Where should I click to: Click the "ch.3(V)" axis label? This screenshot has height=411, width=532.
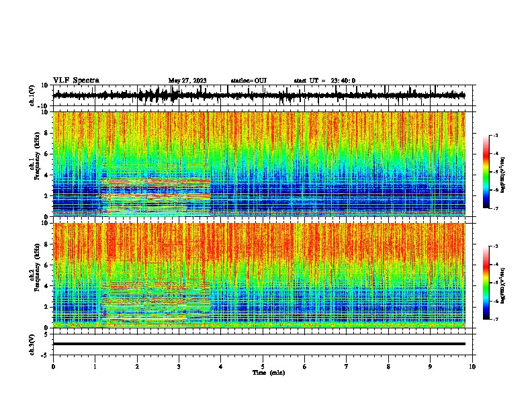click(32, 345)
